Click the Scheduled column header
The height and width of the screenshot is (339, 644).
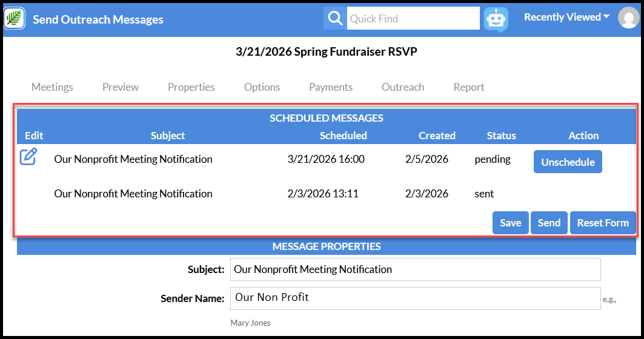point(344,136)
